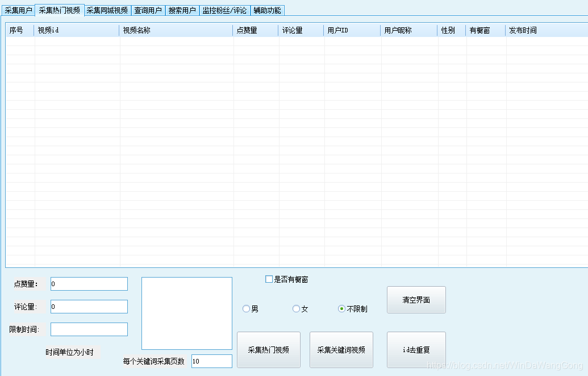
Task: Select the 女 gender option
Action: pos(296,308)
